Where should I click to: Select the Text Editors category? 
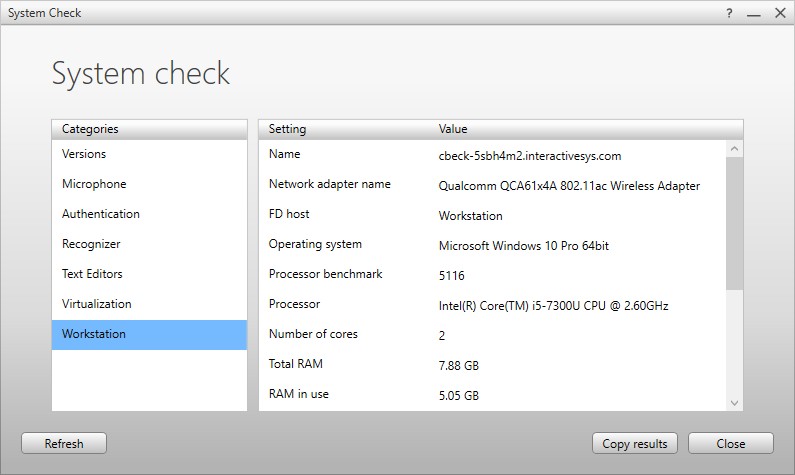click(x=92, y=274)
